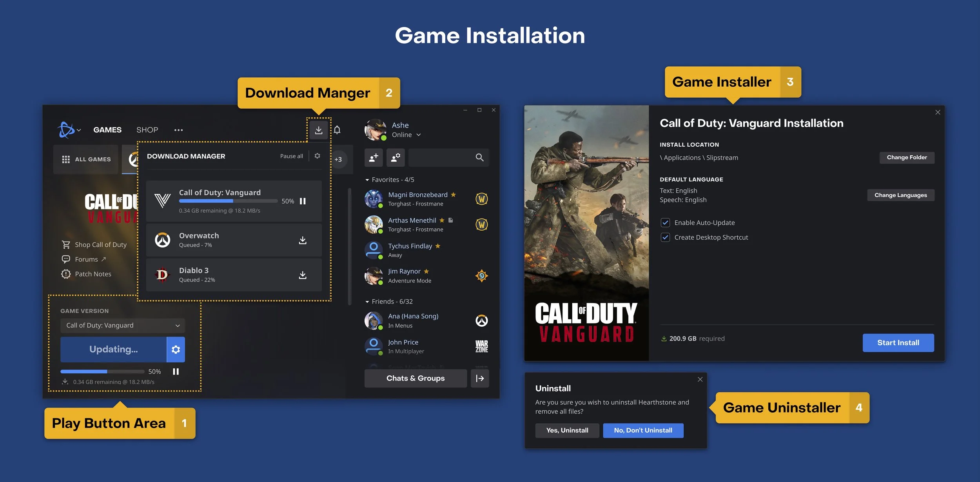
Task: Click the Start Install button
Action: [898, 343]
